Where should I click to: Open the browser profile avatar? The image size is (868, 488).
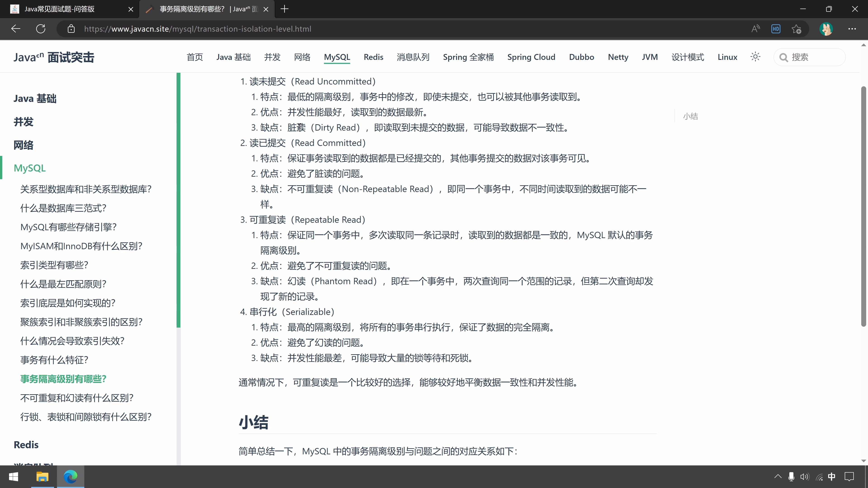point(826,29)
